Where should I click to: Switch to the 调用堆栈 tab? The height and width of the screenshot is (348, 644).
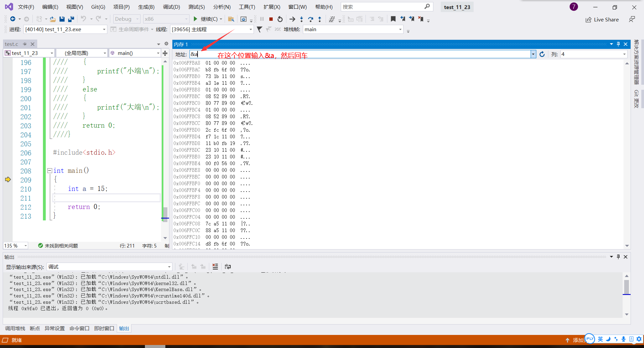(x=15, y=329)
